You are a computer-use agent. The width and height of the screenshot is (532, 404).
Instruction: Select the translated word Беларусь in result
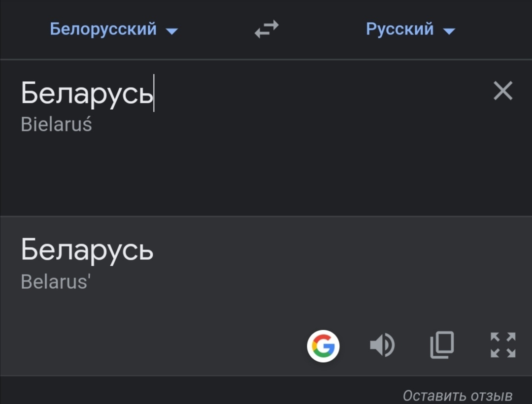(87, 250)
